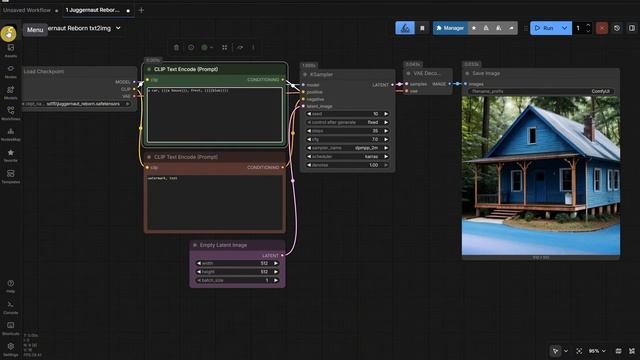
Task: Open the Workflows sidebar panel
Action: point(11,113)
